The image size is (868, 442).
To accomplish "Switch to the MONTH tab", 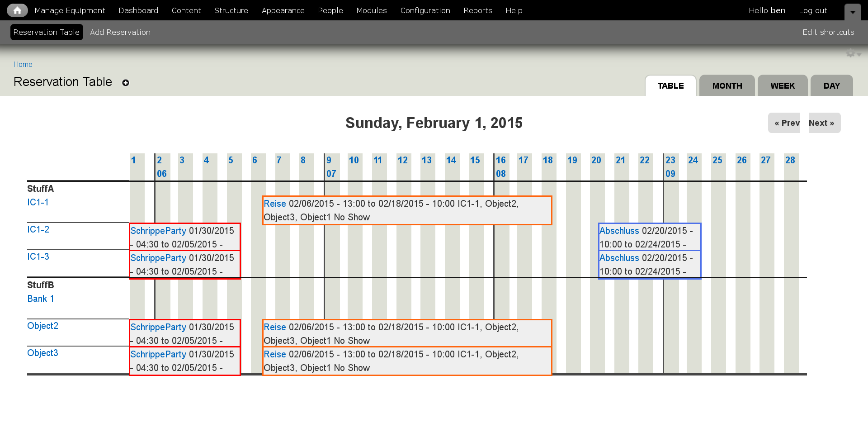I will pos(727,86).
